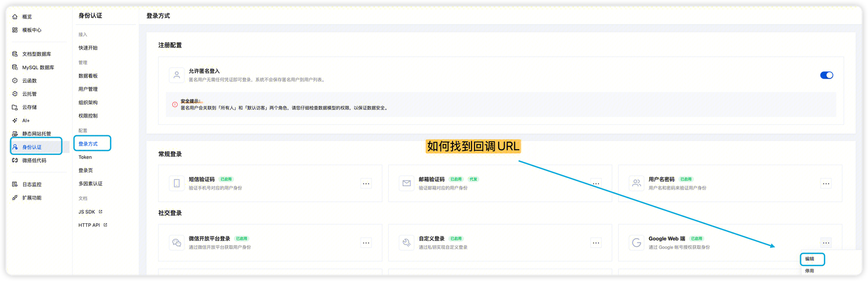Click the anonymous user icon beside 允许匿名登入
This screenshot has height=281, width=868.
point(176,75)
